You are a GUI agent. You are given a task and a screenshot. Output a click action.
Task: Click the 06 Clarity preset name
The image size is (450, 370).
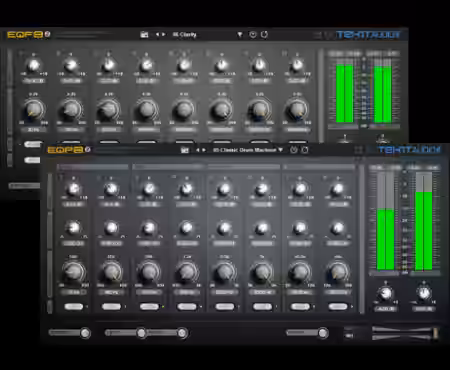pyautogui.click(x=184, y=34)
